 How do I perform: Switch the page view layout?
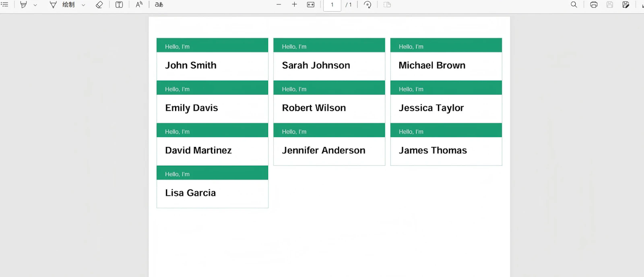pos(387,5)
